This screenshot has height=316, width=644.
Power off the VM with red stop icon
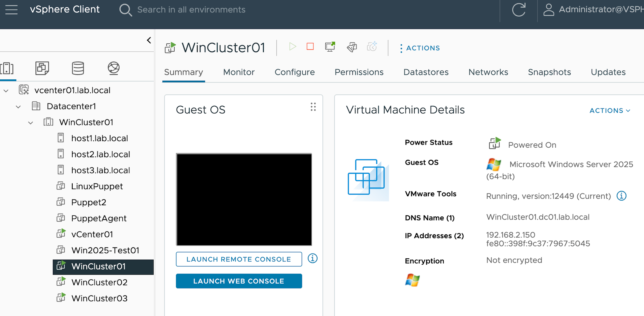click(x=310, y=47)
